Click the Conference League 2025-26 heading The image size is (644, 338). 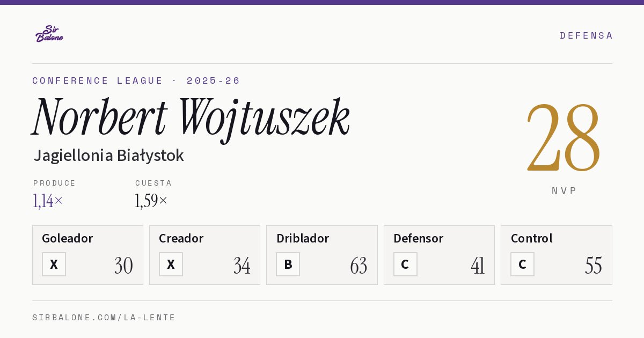tap(136, 80)
